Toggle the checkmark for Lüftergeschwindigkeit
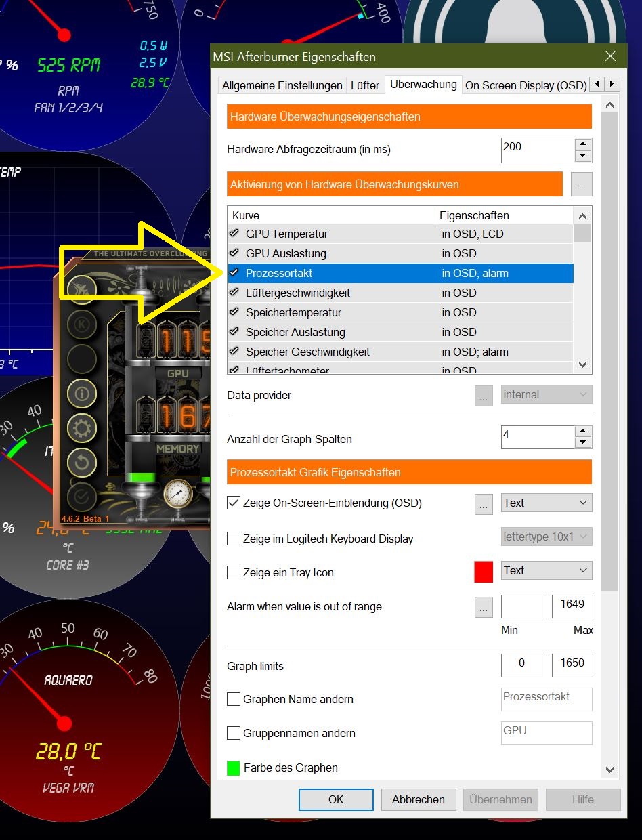 (234, 293)
